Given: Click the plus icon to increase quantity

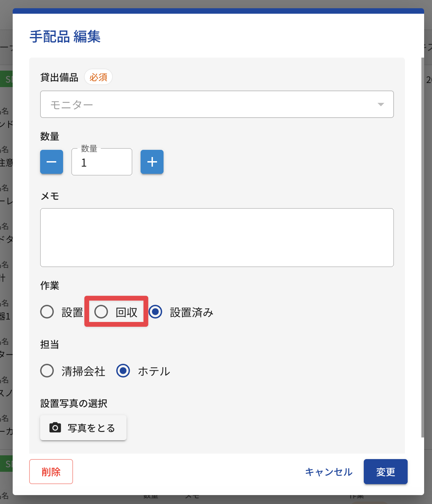Looking at the screenshot, I should 152,162.
